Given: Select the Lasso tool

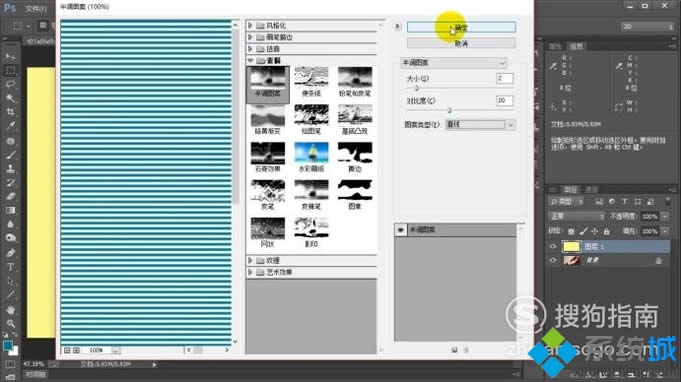Looking at the screenshot, I should [x=10, y=84].
